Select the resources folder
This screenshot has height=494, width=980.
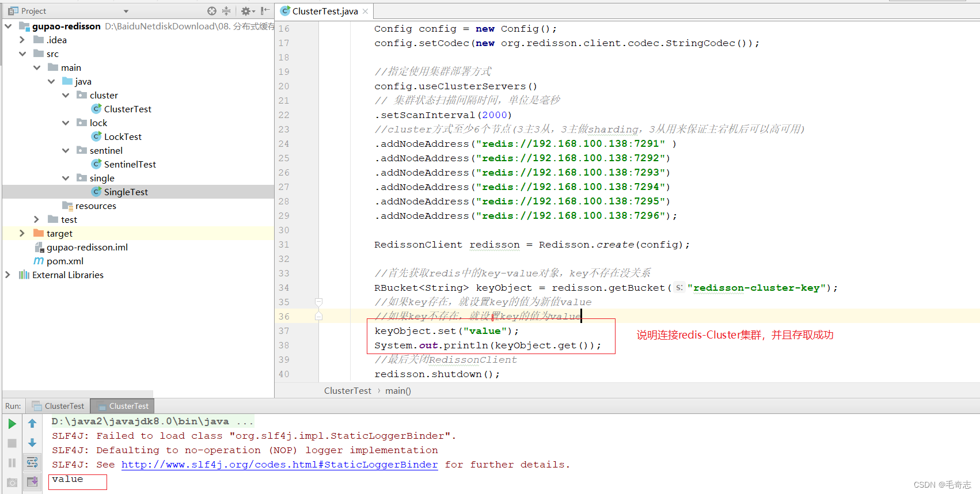point(96,206)
